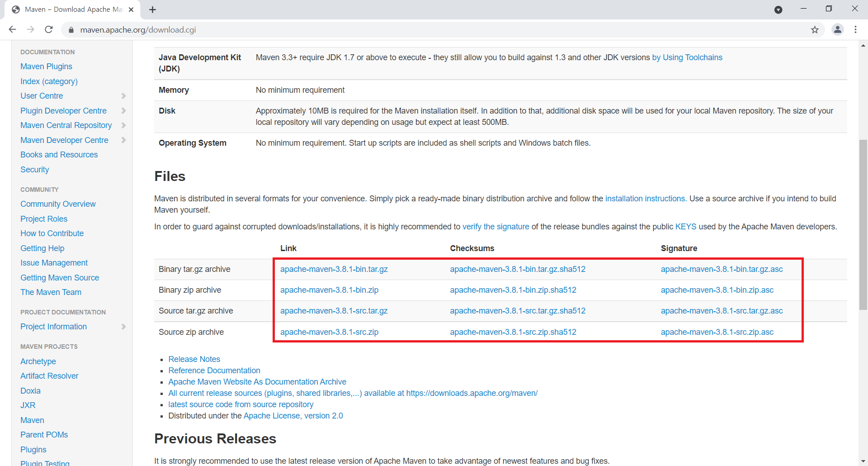This screenshot has width=868, height=466.
Task: Open Issue Management link
Action: pyautogui.click(x=54, y=263)
